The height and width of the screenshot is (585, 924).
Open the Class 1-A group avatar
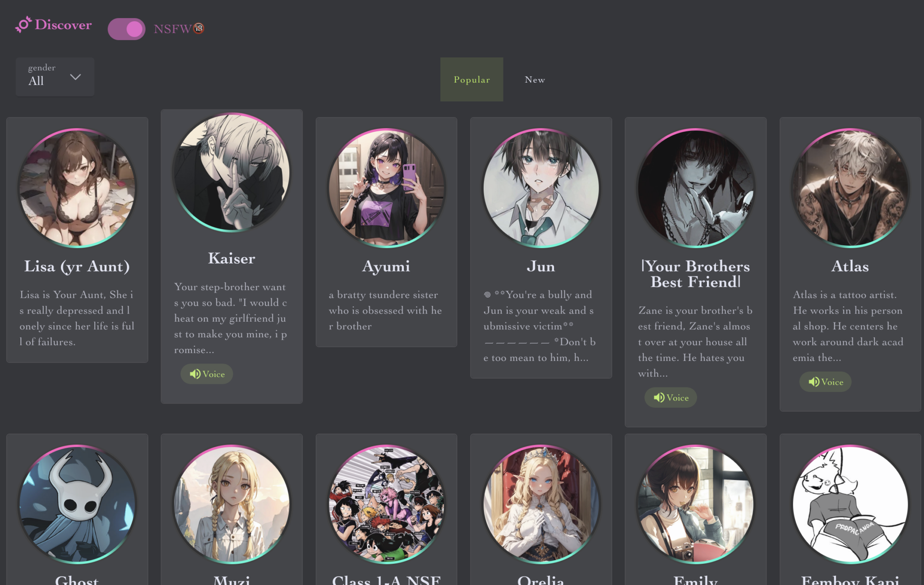(387, 504)
